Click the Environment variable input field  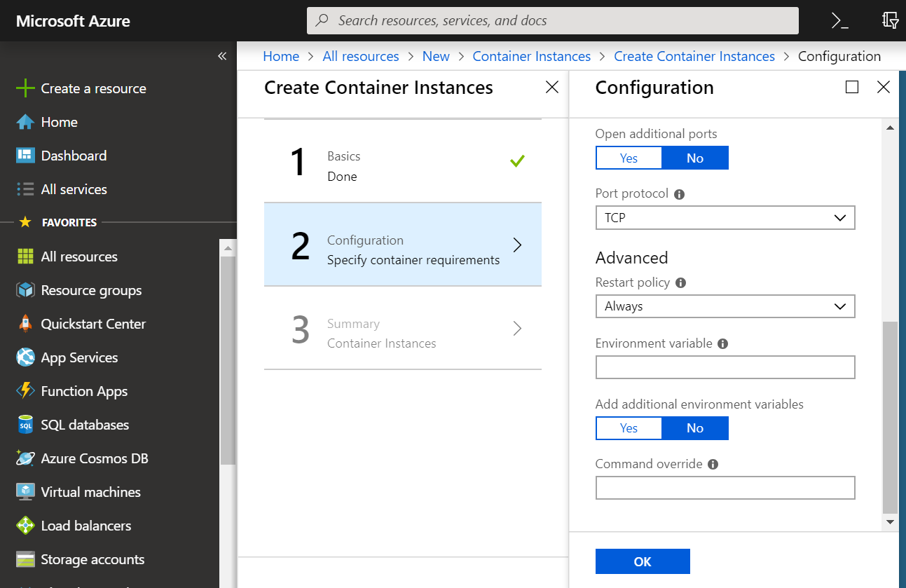(725, 367)
